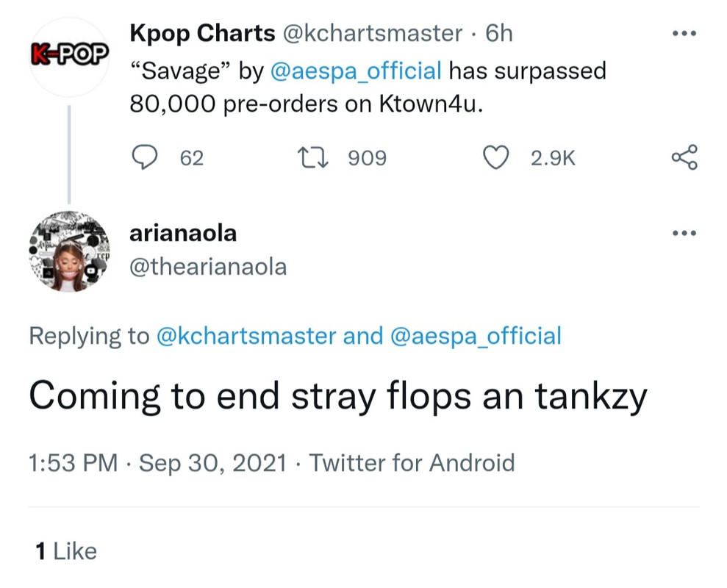
Task: Click the reply speech bubble icon
Action: click(146, 157)
